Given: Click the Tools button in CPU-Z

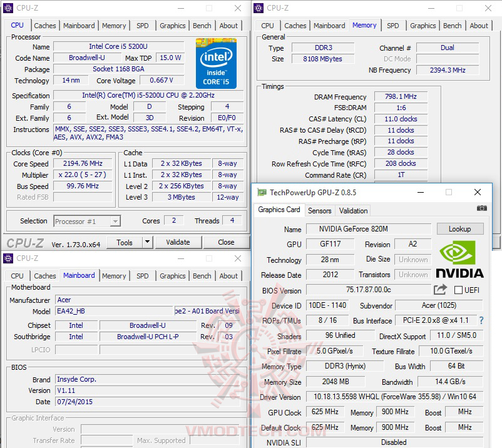Looking at the screenshot, I should (x=125, y=242).
